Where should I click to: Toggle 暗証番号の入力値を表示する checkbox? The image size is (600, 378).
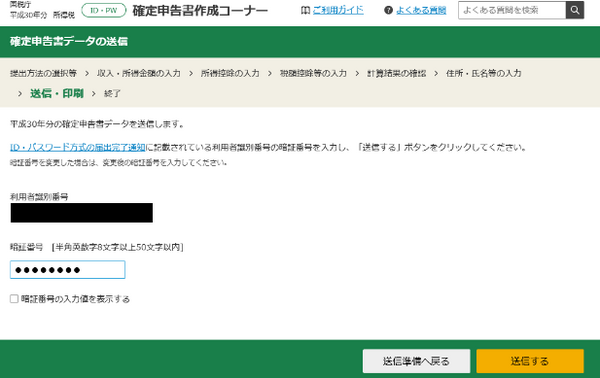[x=14, y=299]
